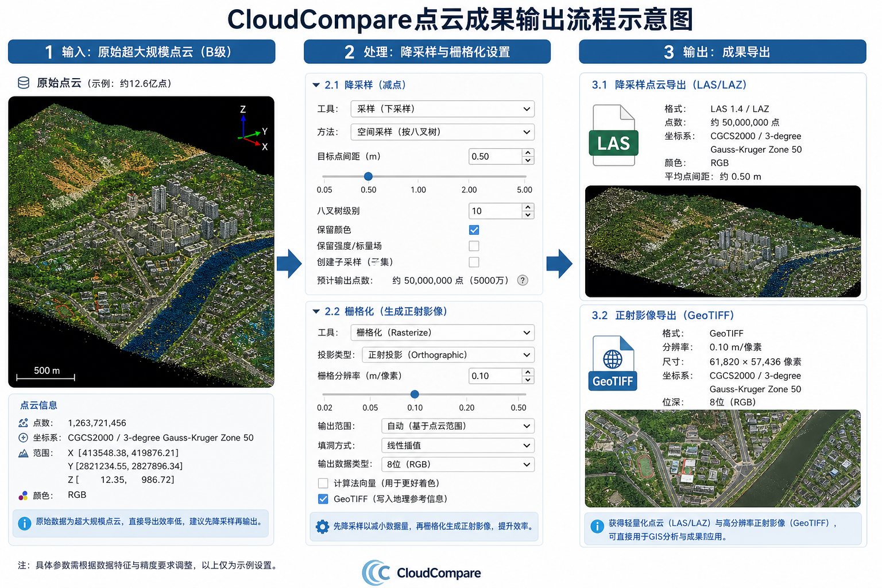Click the extent icon beside 范围
This screenshot has height=588, width=882.
(23, 453)
